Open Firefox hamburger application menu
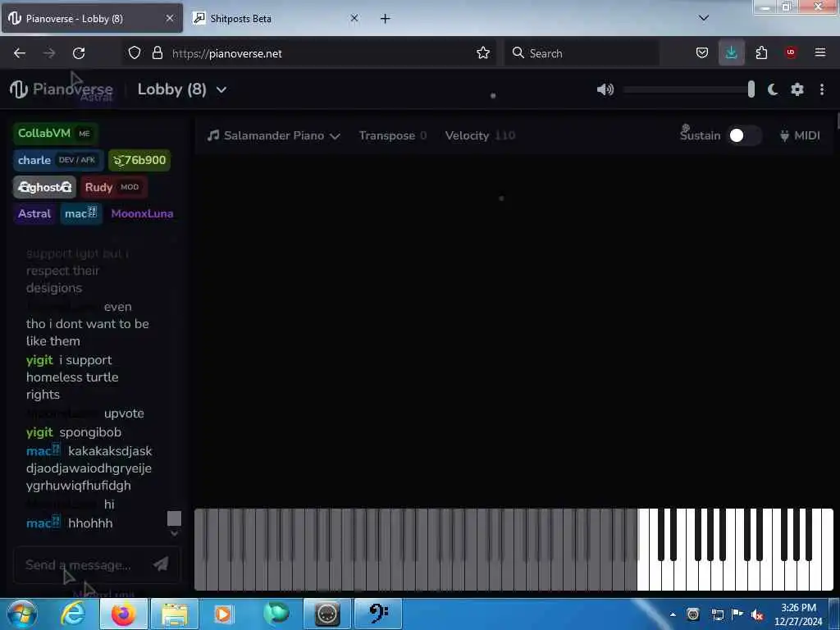 click(819, 52)
